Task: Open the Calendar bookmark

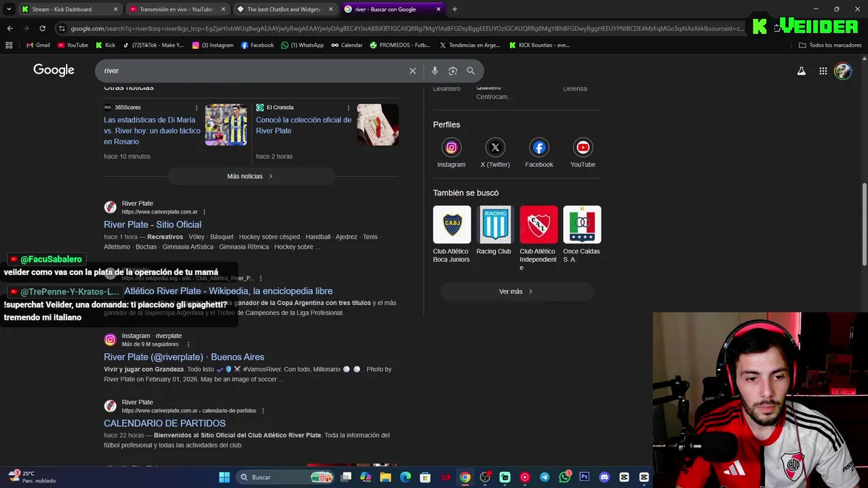Action: (347, 45)
